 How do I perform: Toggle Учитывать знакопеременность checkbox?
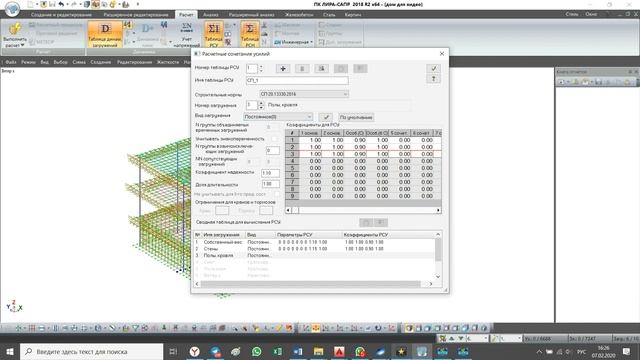274,139
